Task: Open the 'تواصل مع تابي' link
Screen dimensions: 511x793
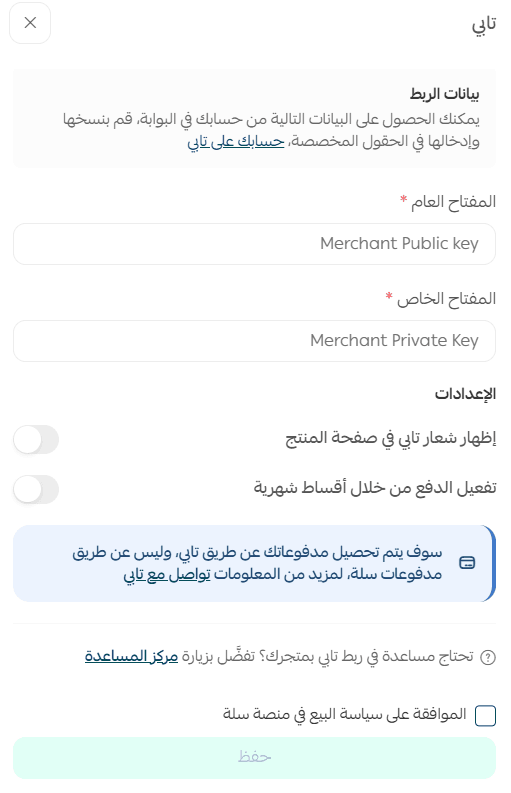Action: [167, 574]
